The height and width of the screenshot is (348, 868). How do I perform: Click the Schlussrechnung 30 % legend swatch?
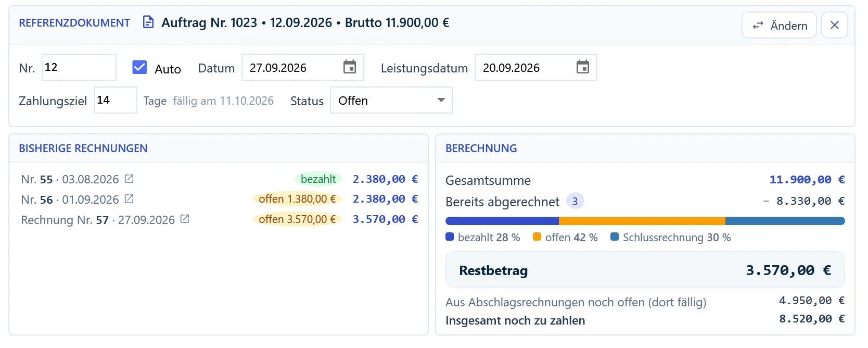[615, 237]
